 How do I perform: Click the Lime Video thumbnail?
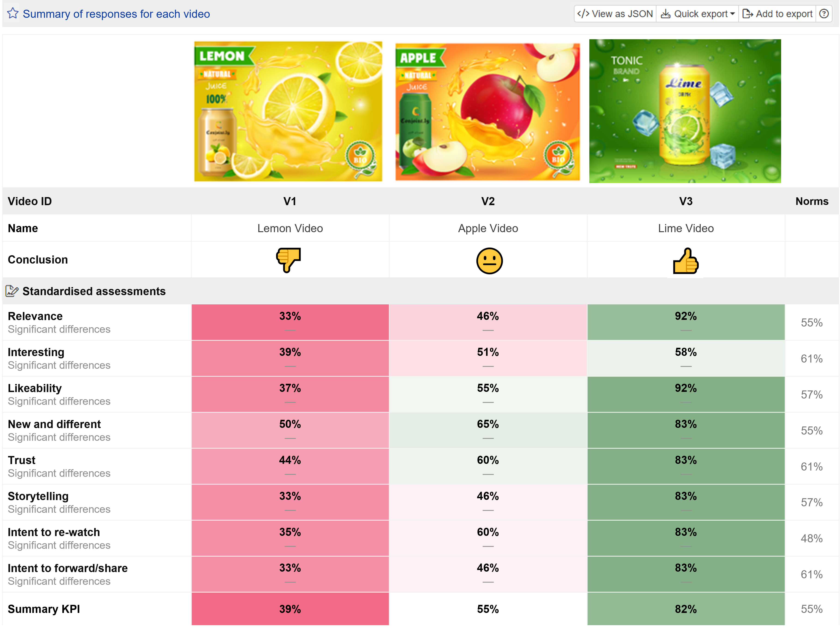(685, 111)
